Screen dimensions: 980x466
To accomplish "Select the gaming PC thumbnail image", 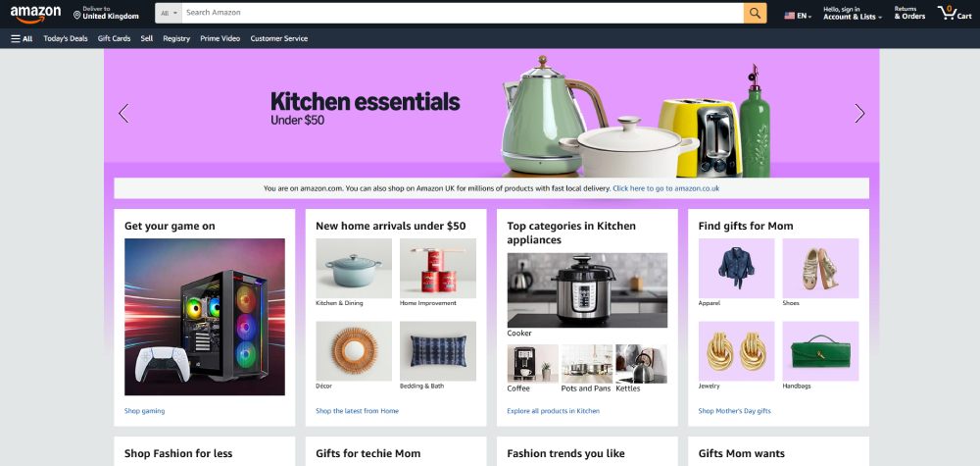I will pyautogui.click(x=205, y=317).
